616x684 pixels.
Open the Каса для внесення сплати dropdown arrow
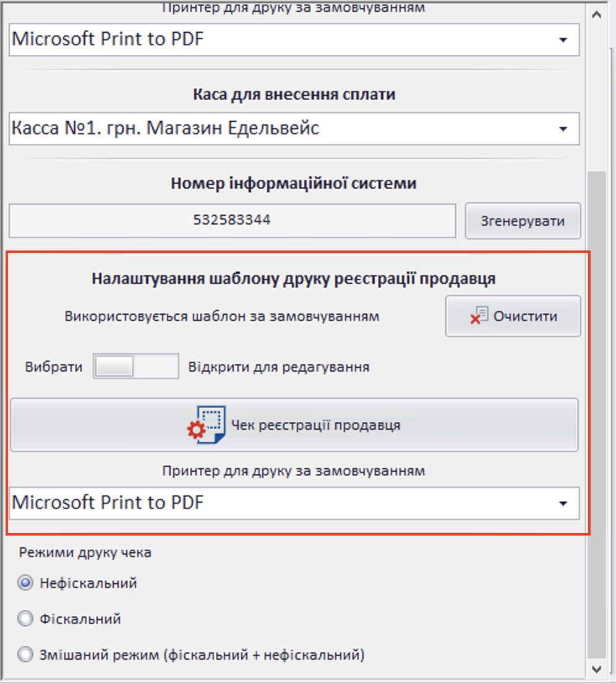[563, 129]
